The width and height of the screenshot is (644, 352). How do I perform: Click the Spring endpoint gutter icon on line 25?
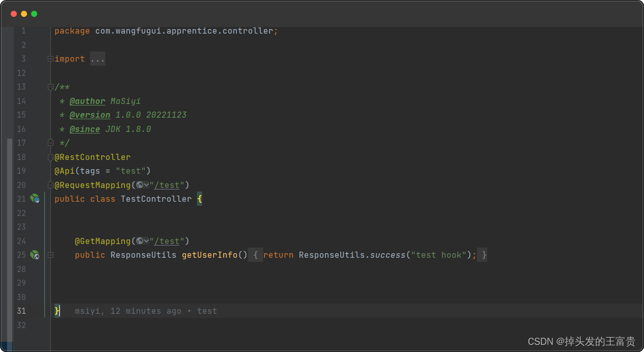tap(35, 255)
